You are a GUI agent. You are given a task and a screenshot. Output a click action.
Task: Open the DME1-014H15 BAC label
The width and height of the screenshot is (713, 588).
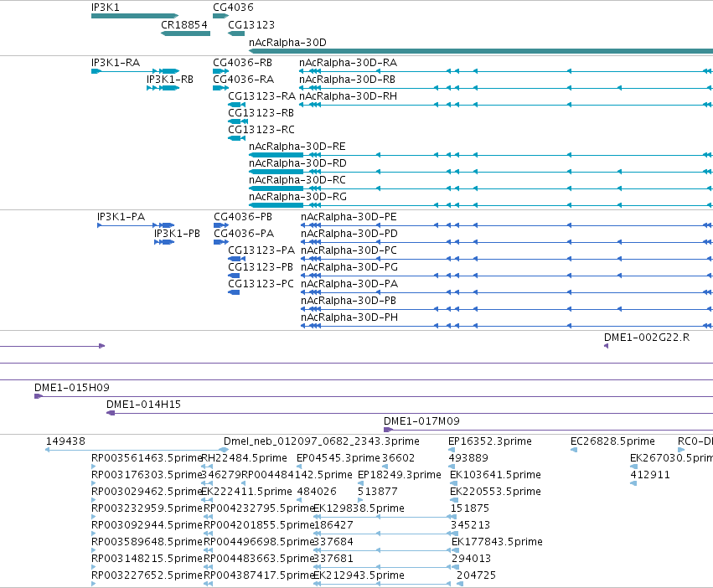(x=143, y=405)
